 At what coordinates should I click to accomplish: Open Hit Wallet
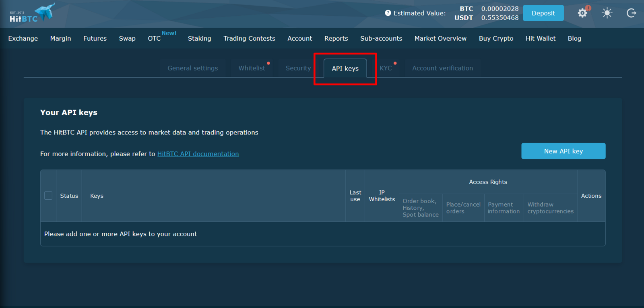pos(540,38)
